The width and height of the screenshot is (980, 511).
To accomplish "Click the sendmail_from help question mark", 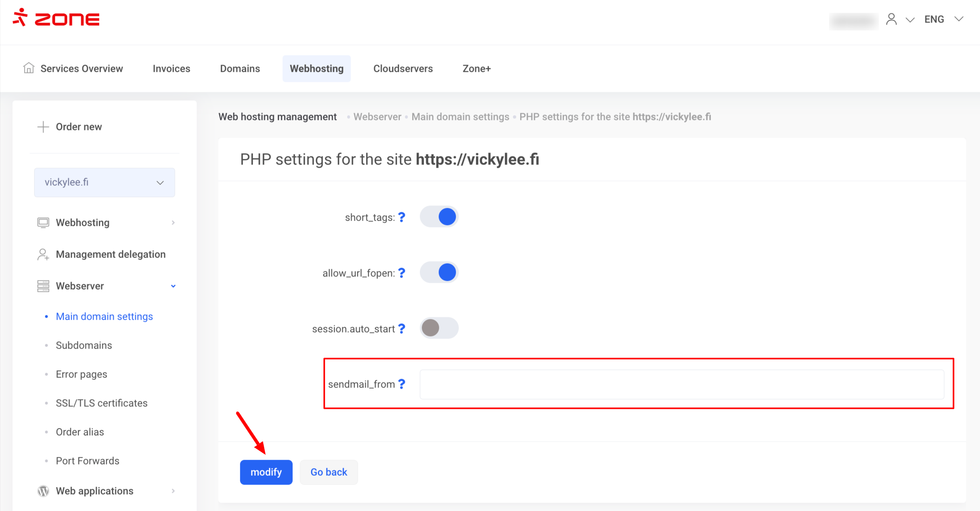I will click(x=402, y=384).
